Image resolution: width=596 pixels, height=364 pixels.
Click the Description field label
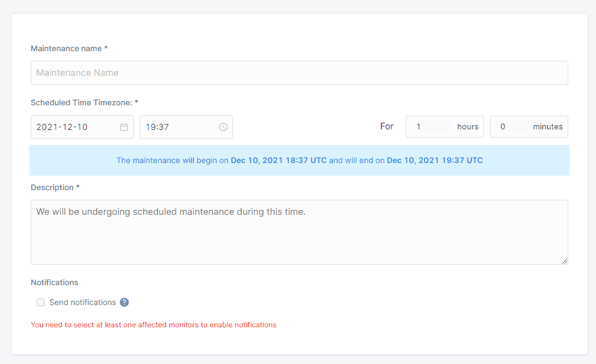[x=55, y=188]
